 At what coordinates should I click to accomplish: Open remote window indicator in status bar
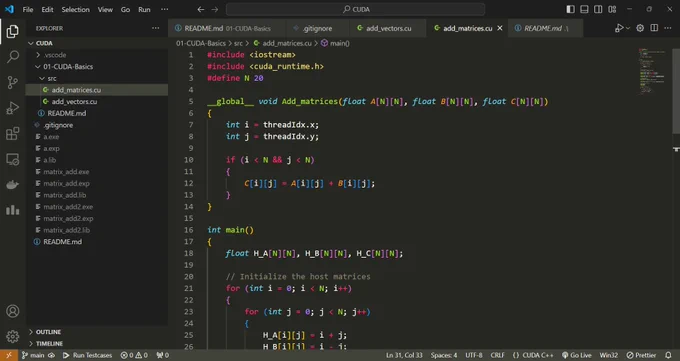coord(9,355)
